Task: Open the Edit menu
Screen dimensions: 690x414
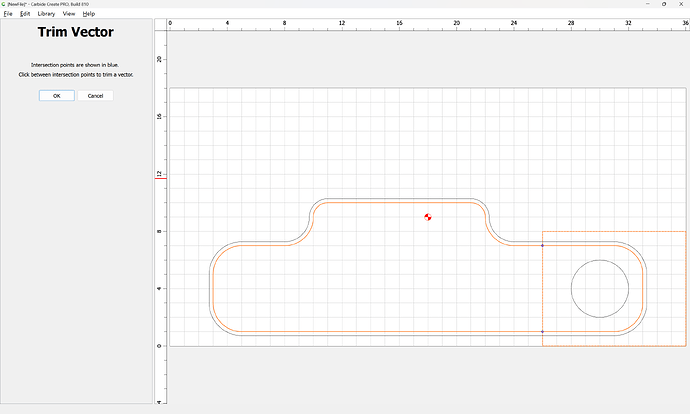Action: click(25, 14)
